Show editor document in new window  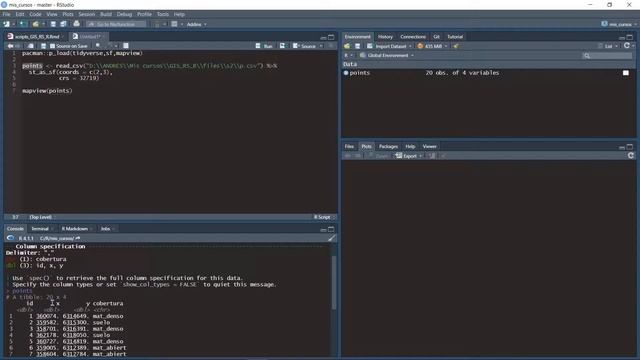[x=31, y=46]
